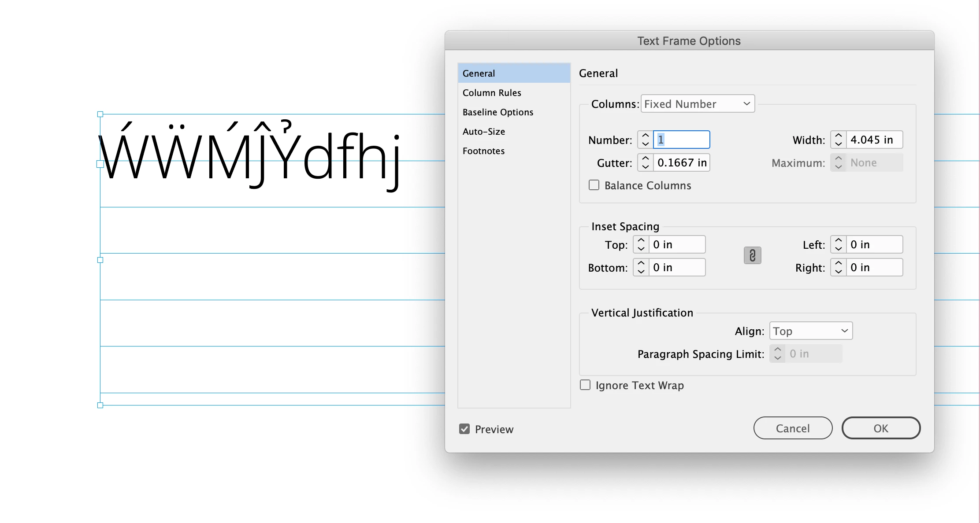980x523 pixels.
Task: Click the Left inset stepper arrows
Action: tap(838, 244)
